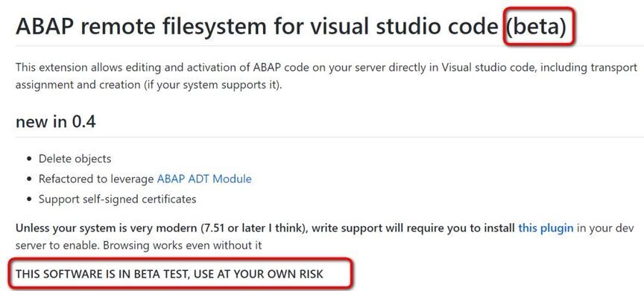Click the 'Browsing works even without it' sentence
644x291 pixels.
(183, 246)
